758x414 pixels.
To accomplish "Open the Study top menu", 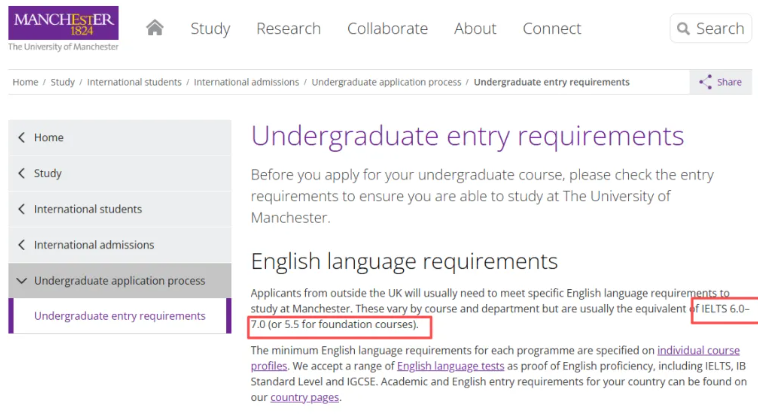I will 210,28.
